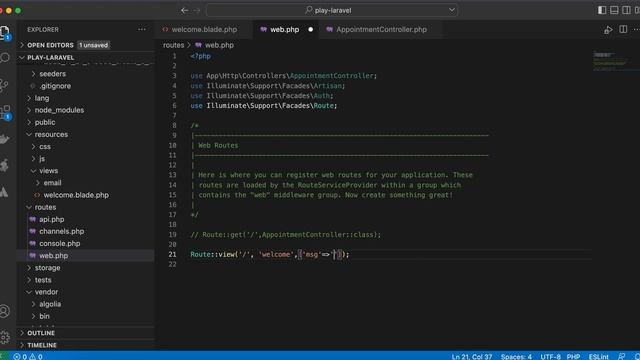Place cursor on the Route::view line 21
This screenshot has height=360, width=640.
click(270, 254)
